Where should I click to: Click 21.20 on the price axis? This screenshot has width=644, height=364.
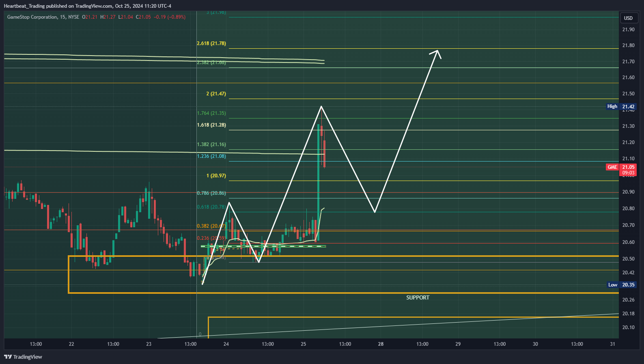coord(628,142)
